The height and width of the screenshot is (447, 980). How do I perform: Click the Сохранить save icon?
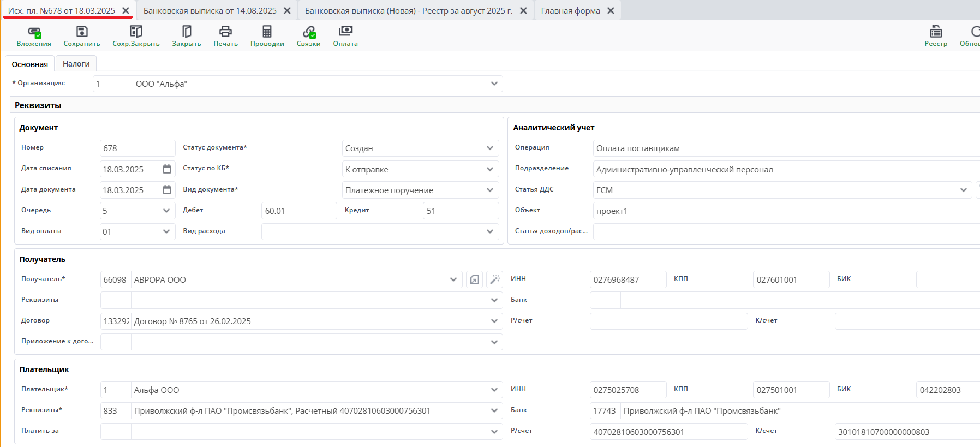[82, 32]
